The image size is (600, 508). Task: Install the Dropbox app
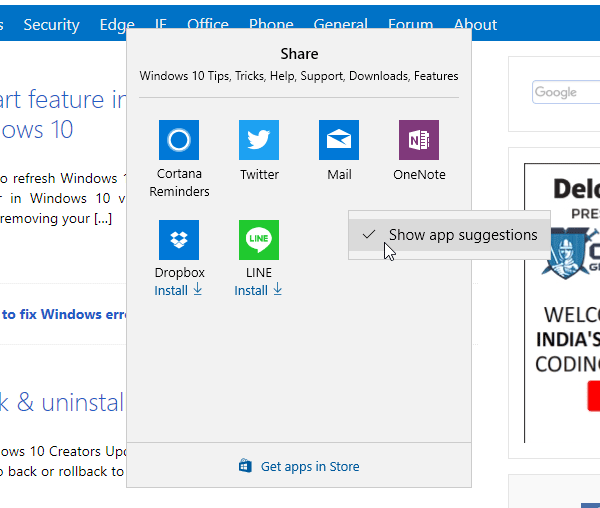tap(178, 290)
